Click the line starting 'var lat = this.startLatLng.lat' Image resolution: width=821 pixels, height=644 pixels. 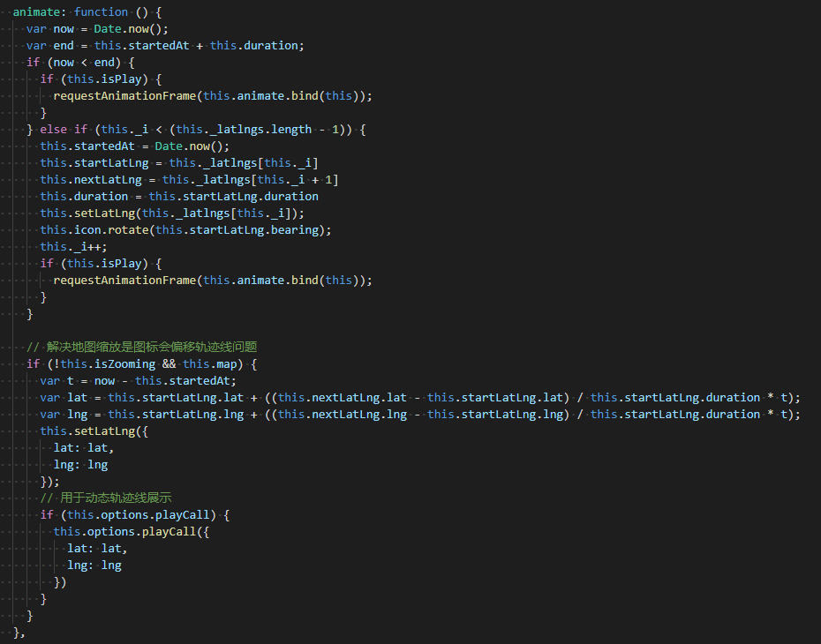420,397
